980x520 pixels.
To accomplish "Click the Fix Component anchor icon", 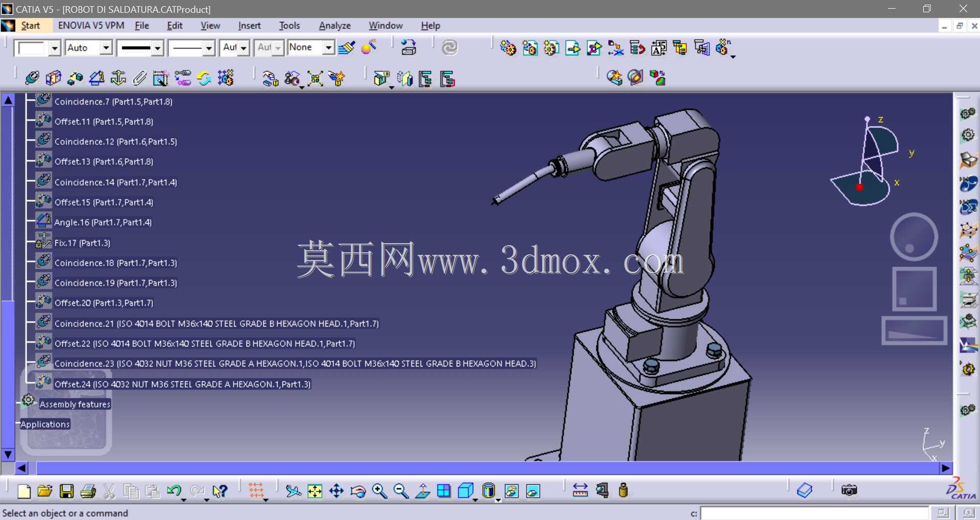I will tap(118, 78).
